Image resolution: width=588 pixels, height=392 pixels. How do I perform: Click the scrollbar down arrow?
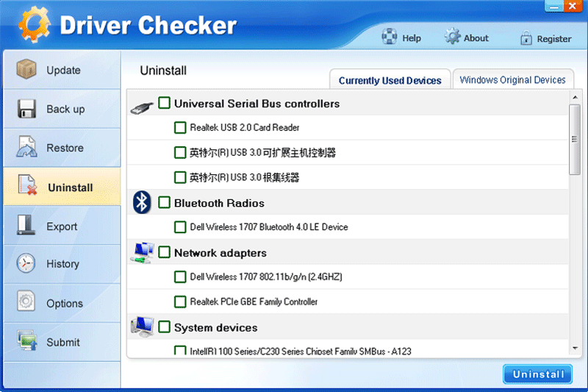click(x=575, y=349)
